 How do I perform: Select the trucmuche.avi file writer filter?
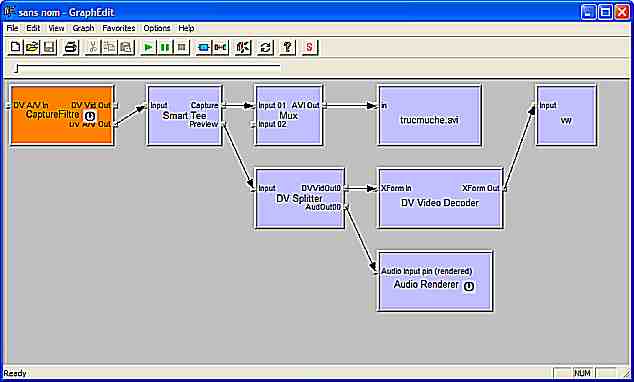point(430,115)
